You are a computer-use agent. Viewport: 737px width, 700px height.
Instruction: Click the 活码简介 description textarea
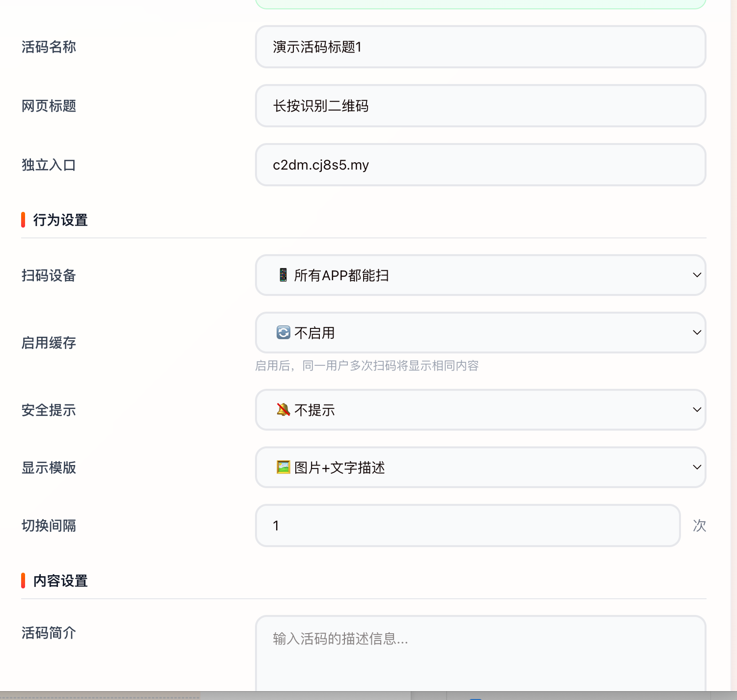pyautogui.click(x=481, y=654)
